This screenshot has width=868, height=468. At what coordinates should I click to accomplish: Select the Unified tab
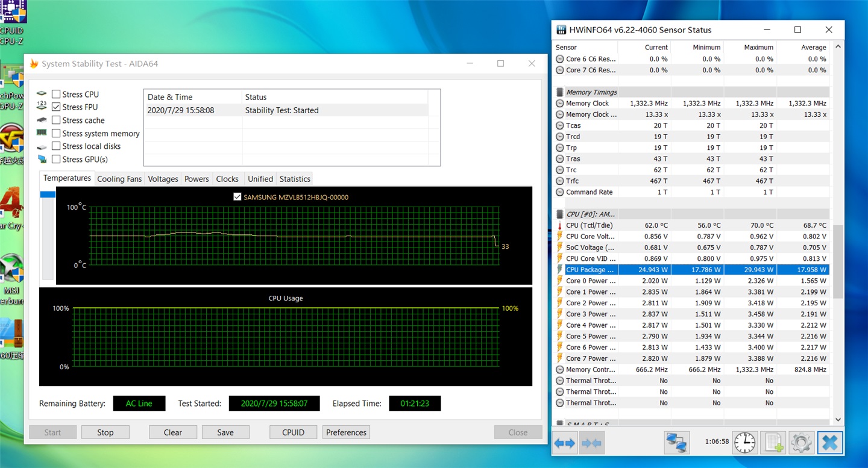pyautogui.click(x=260, y=179)
